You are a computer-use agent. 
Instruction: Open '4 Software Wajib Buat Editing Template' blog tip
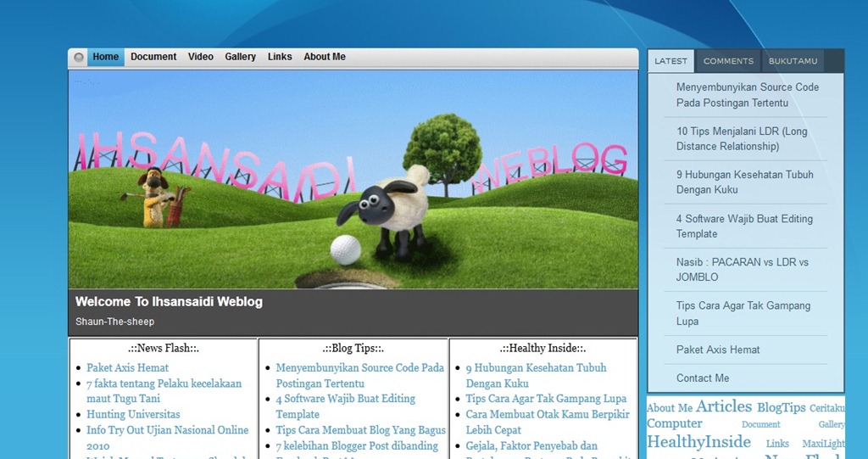[346, 406]
